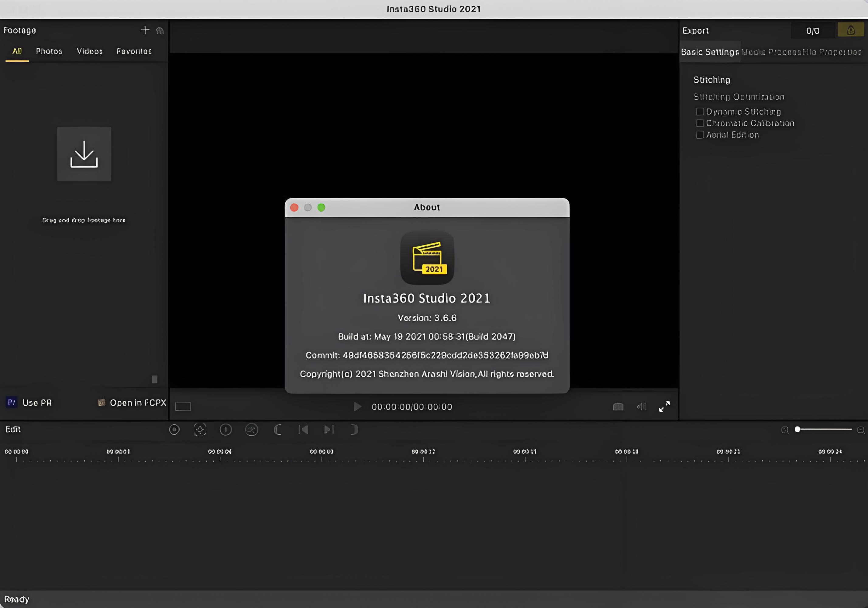Viewport: 868px width, 608px height.
Task: Click the trim start bracket icon
Action: 277,430
